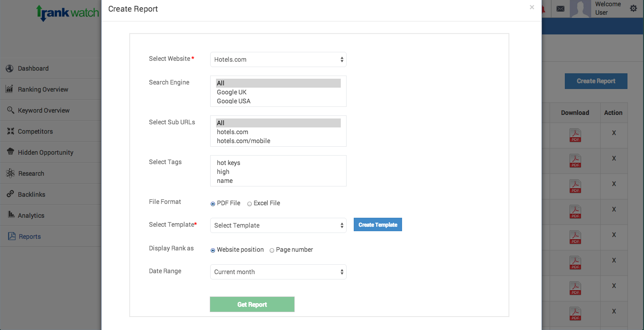Expand the Select Template dropdown
Screen dimensions: 644x330
278,225
